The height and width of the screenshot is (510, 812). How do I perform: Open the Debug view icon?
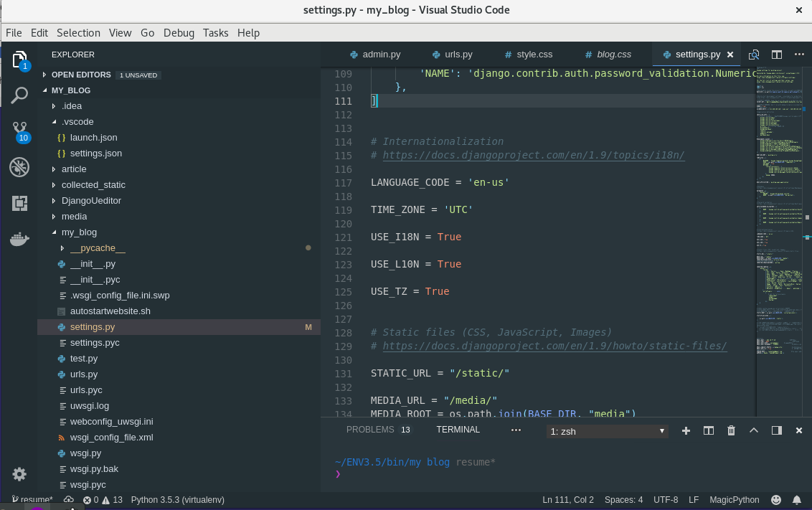coord(19,168)
